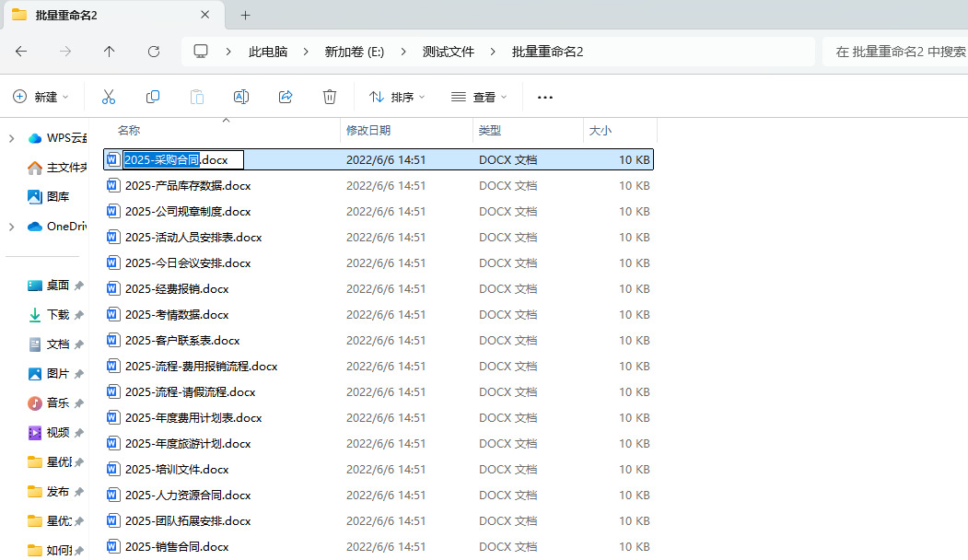Image resolution: width=968 pixels, height=560 pixels.
Task: Click 测试文件 breadcrumb
Action: (x=449, y=52)
